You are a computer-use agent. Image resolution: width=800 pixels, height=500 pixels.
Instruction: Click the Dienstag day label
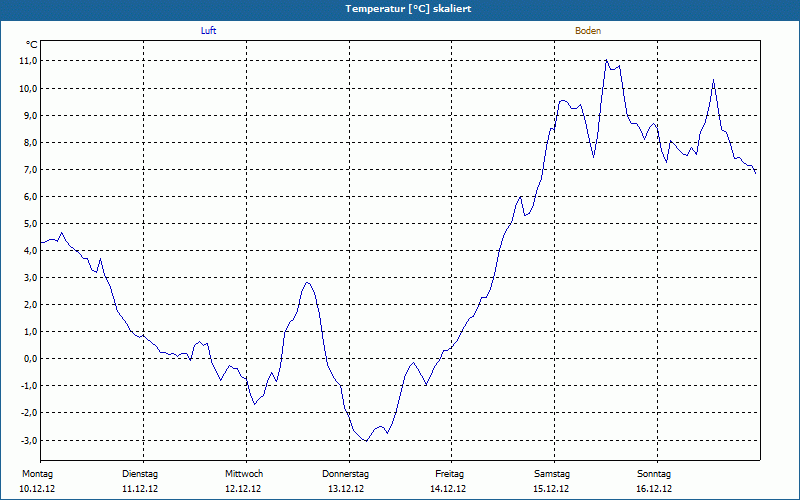point(140,474)
